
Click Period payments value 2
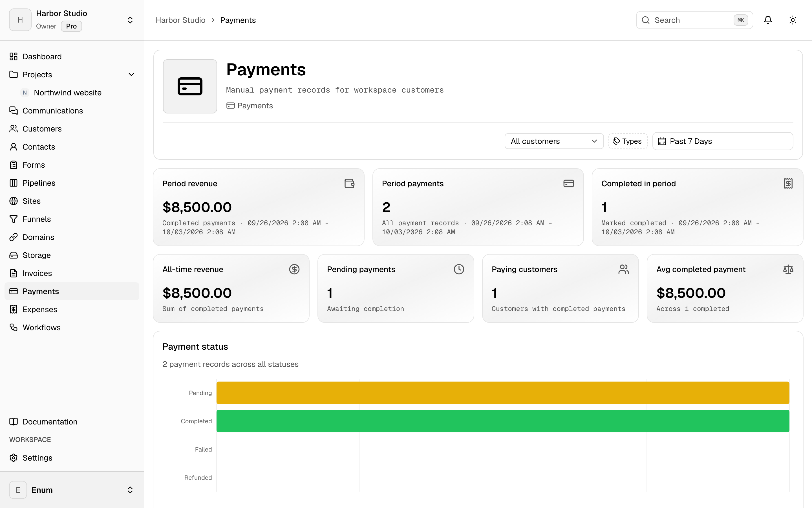[x=386, y=207]
